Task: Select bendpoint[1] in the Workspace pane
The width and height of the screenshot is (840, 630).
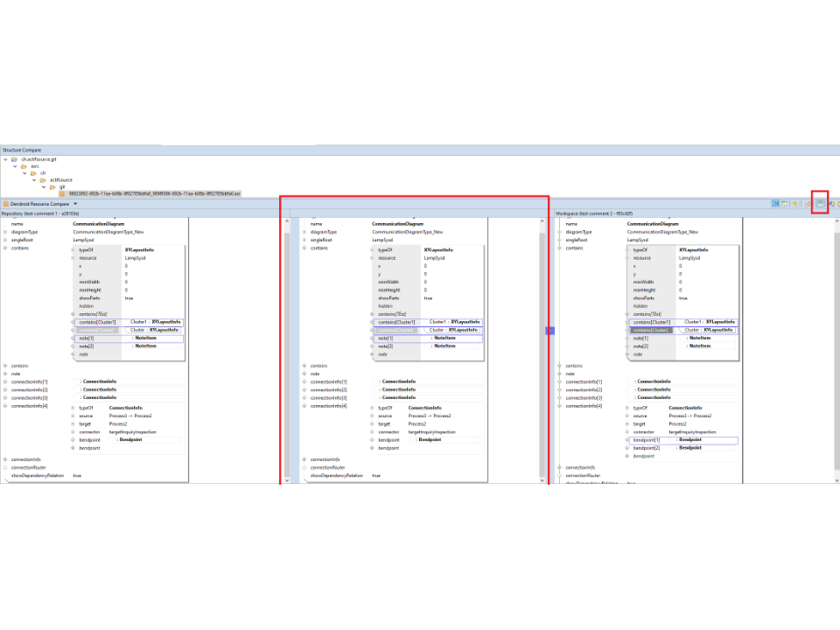Action: [646, 440]
